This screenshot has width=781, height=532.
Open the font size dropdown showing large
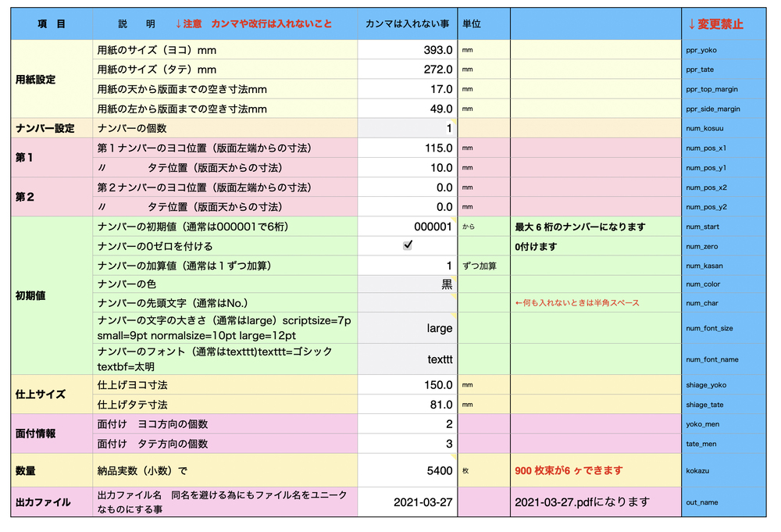(x=408, y=328)
